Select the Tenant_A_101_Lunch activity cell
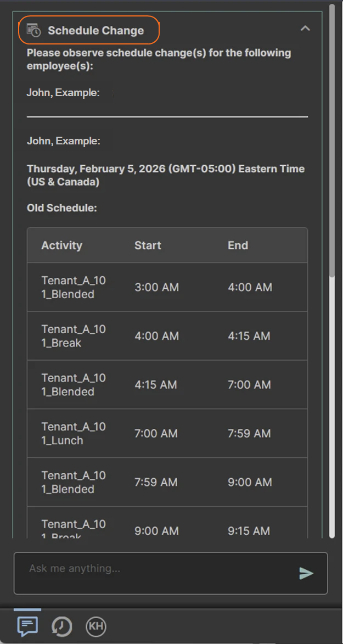This screenshot has width=343, height=644. [x=74, y=433]
